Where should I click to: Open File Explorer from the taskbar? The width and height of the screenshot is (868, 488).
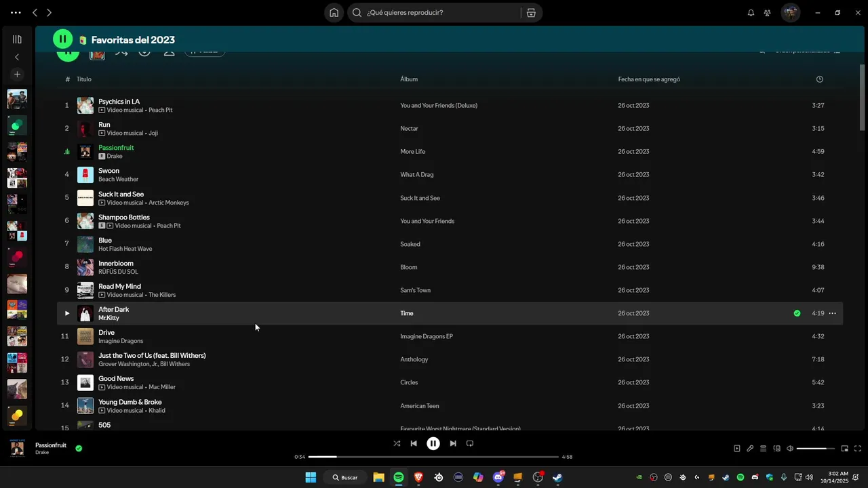pos(378,477)
